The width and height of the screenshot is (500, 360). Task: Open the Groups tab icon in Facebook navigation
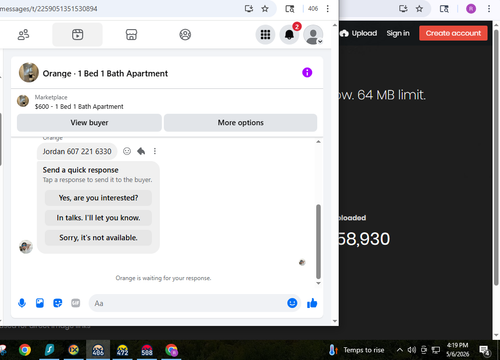[185, 35]
